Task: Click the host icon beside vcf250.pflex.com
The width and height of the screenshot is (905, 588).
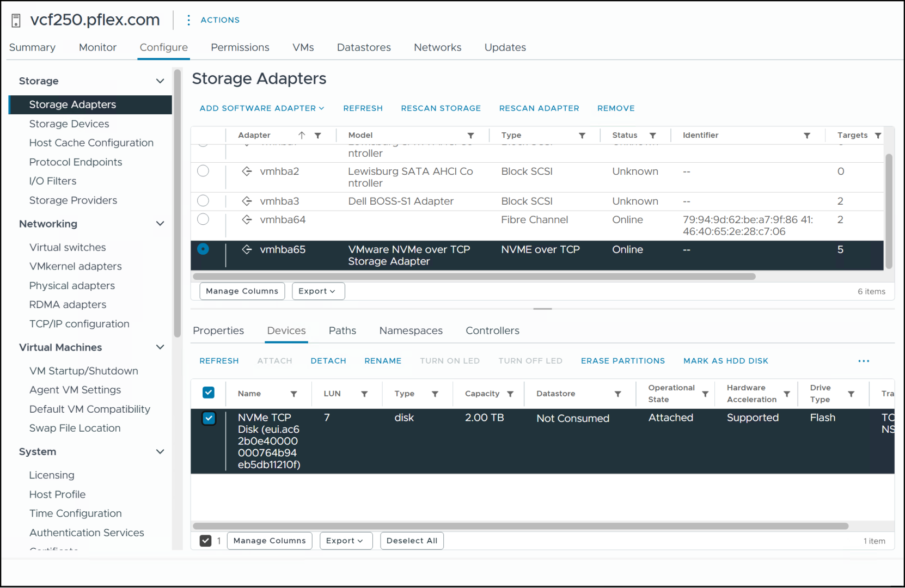Action: [16, 20]
